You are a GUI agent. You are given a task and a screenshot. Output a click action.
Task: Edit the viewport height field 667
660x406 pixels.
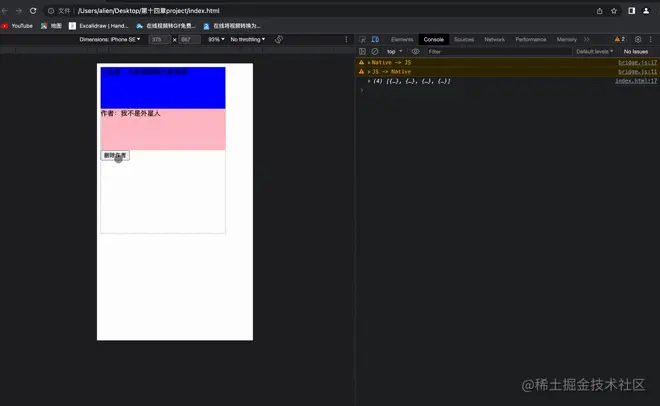point(189,40)
